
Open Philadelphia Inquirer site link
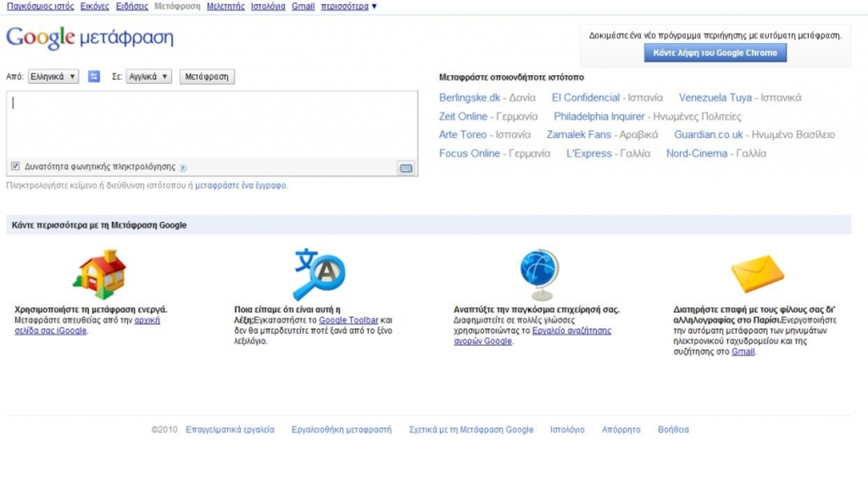pyautogui.click(x=599, y=116)
